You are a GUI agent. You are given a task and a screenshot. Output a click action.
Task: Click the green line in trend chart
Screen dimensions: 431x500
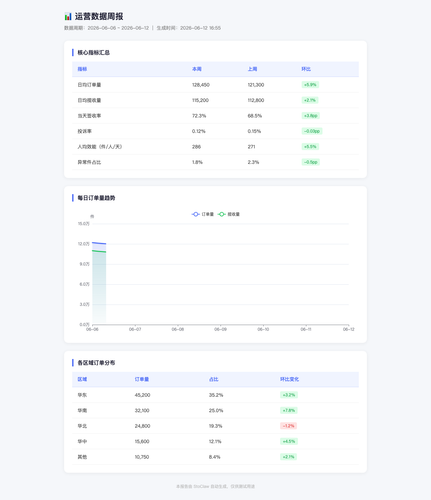[x=99, y=251]
